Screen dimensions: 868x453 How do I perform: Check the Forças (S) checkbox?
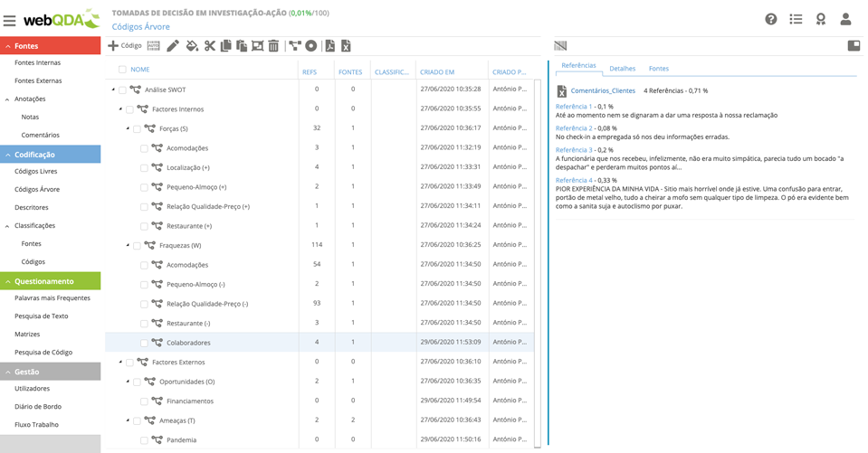click(137, 128)
